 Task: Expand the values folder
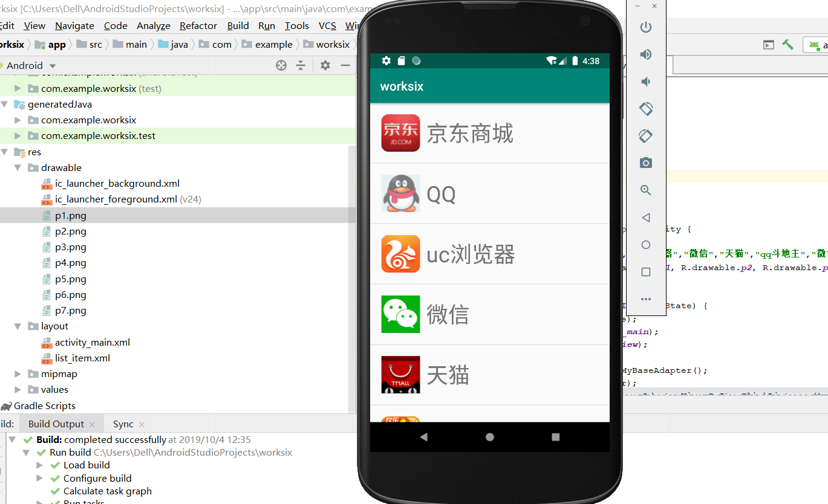point(18,389)
